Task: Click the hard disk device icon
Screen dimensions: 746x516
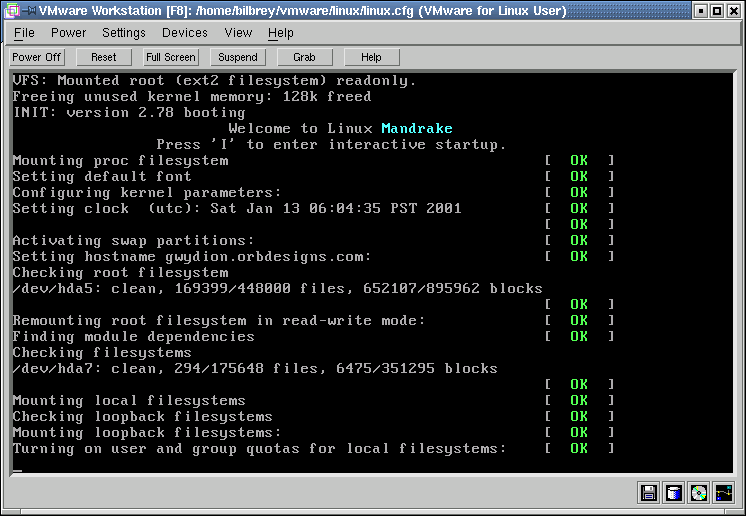Action: pos(674,492)
